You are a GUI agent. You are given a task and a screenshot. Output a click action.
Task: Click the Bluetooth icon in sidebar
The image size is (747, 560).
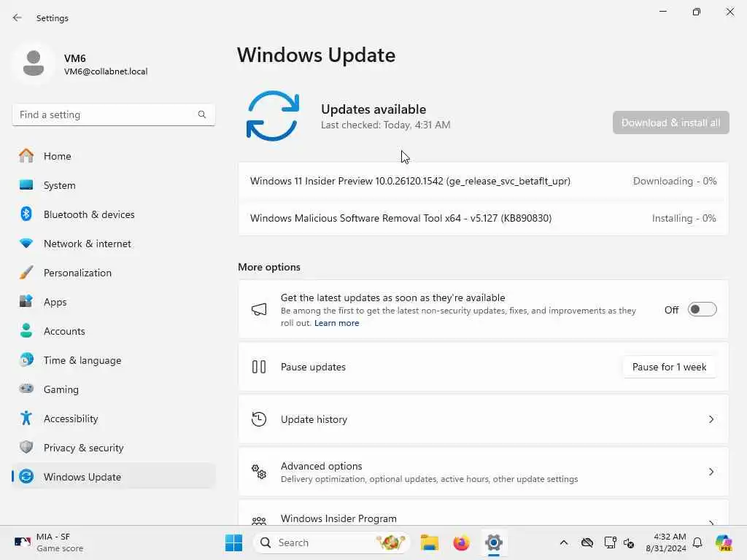(26, 214)
